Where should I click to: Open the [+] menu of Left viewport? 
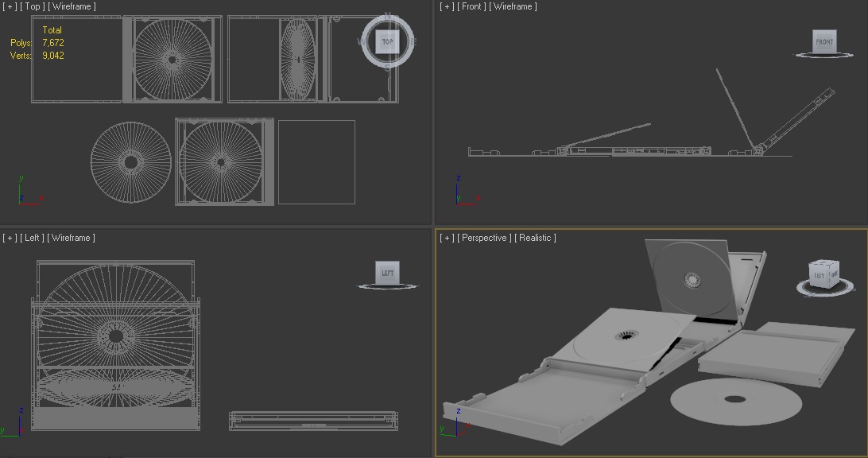pos(10,238)
